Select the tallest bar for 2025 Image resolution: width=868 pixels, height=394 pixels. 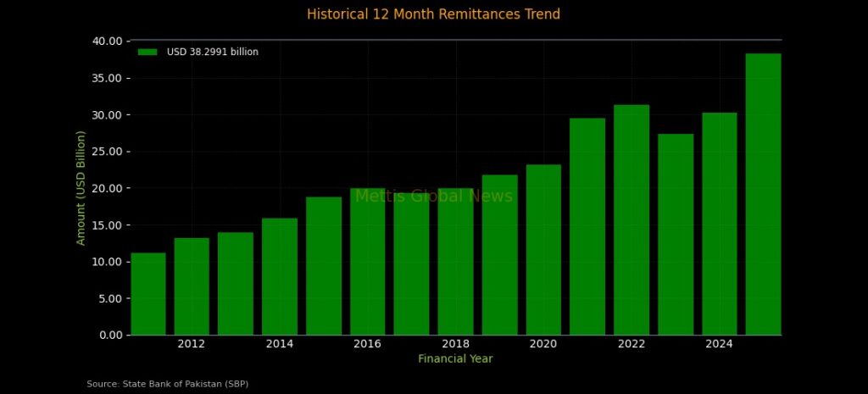[763, 194]
